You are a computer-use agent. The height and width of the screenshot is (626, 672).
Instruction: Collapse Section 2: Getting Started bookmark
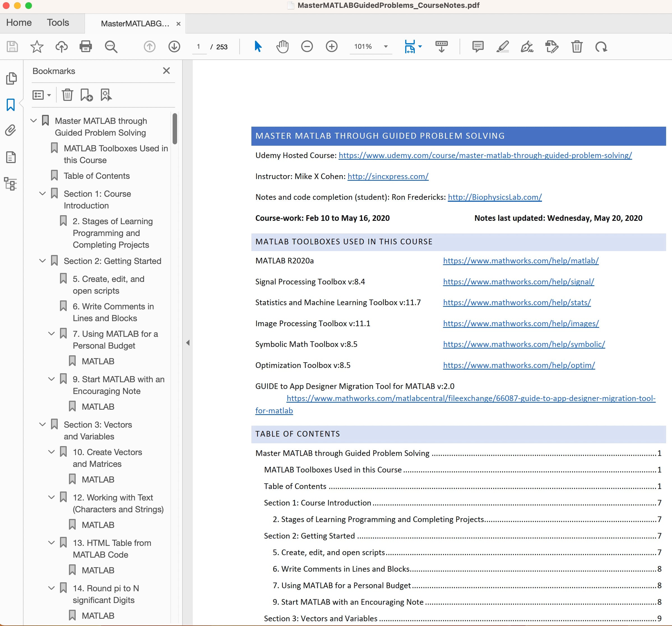click(43, 261)
